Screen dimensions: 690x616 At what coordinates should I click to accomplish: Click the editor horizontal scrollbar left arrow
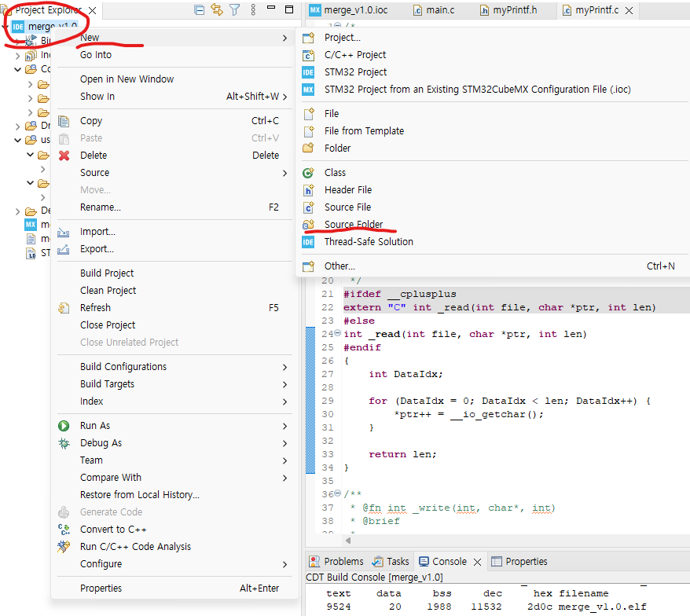pos(348,540)
